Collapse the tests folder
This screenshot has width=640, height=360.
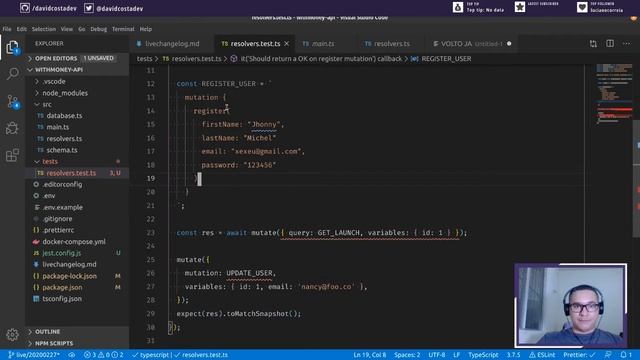[x=78, y=162]
